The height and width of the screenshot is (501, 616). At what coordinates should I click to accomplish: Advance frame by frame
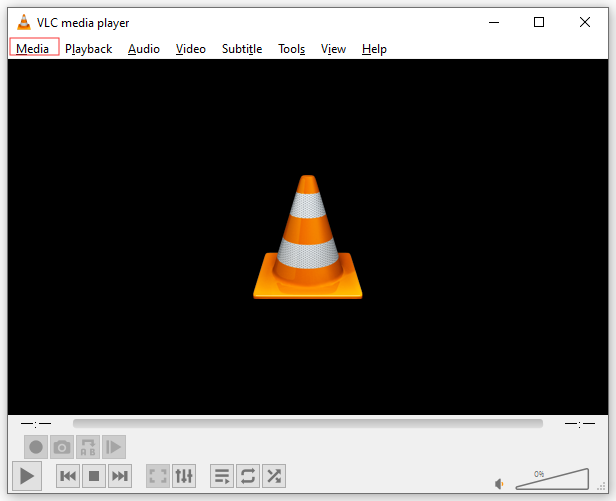pos(114,447)
